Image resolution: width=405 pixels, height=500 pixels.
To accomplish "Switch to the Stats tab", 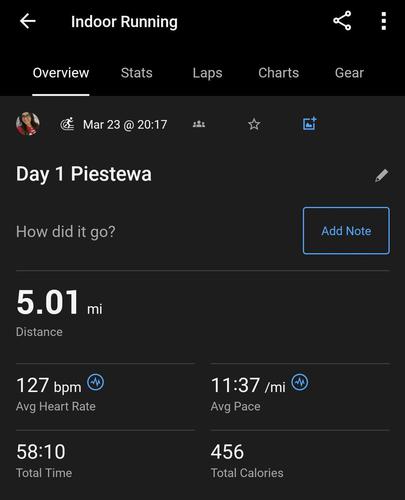I will tap(137, 73).
